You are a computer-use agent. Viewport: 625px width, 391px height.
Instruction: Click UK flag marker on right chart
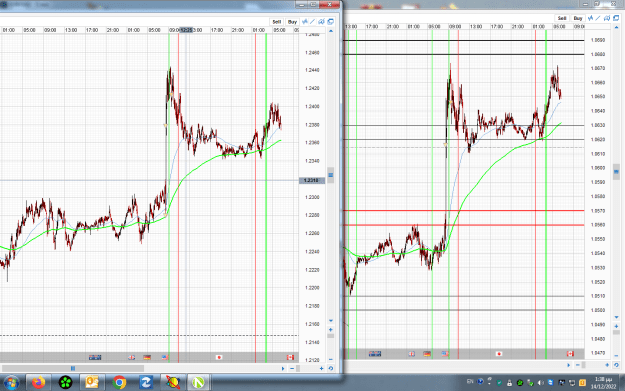point(412,354)
